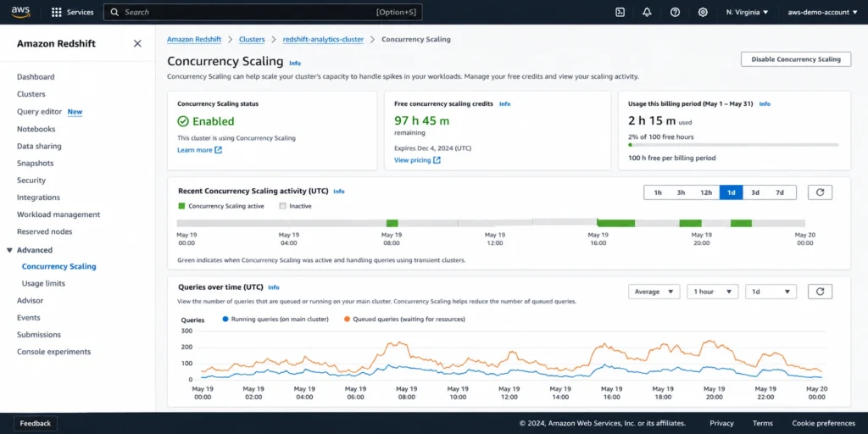
Task: Open Submissions in sidebar
Action: [x=39, y=335]
